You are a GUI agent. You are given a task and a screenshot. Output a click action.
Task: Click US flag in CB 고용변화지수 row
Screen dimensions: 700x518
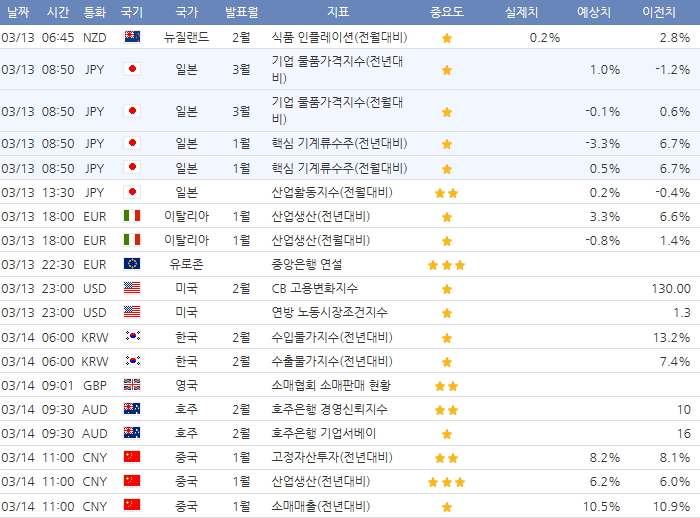coord(132,288)
